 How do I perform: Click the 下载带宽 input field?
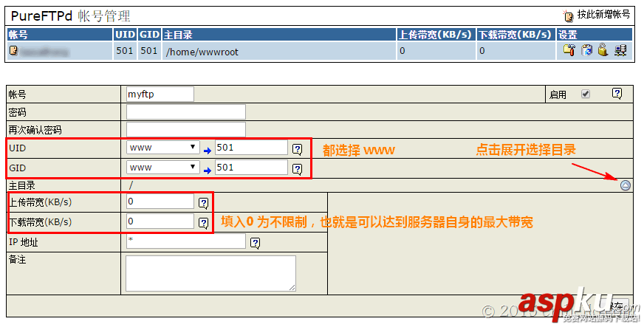click(160, 221)
